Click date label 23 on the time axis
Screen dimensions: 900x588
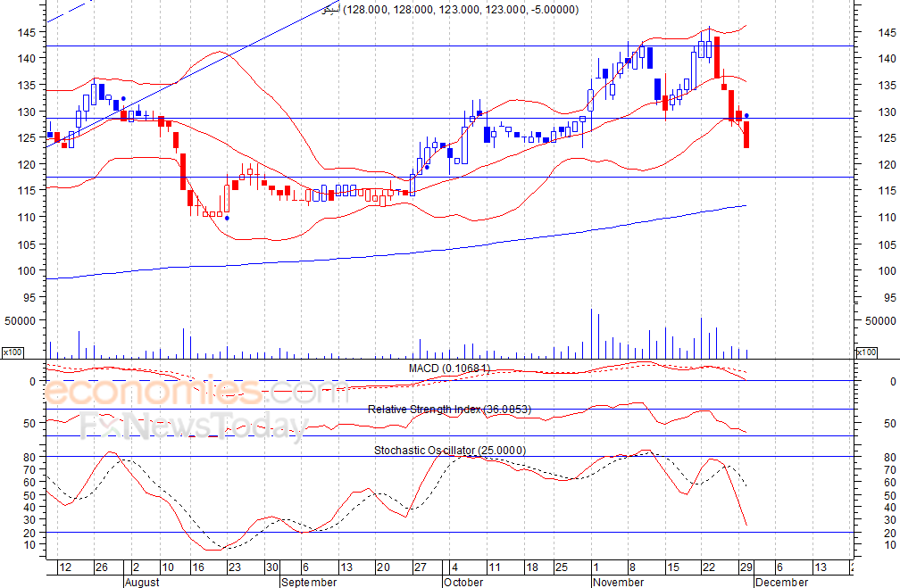(234, 567)
